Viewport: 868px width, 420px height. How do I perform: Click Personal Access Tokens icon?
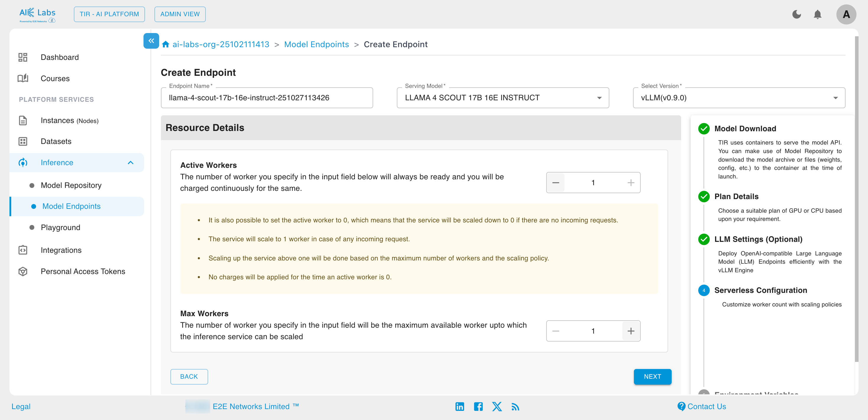[x=22, y=271]
